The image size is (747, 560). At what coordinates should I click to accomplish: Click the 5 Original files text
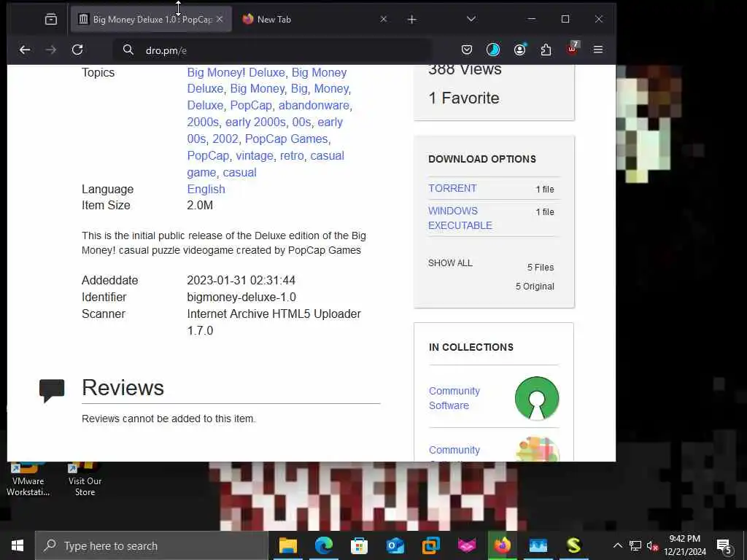(x=535, y=286)
